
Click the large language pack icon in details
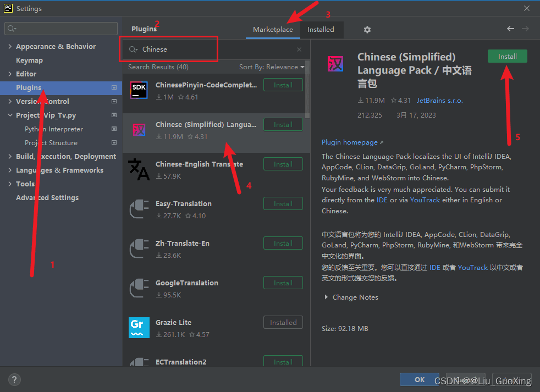click(x=335, y=64)
